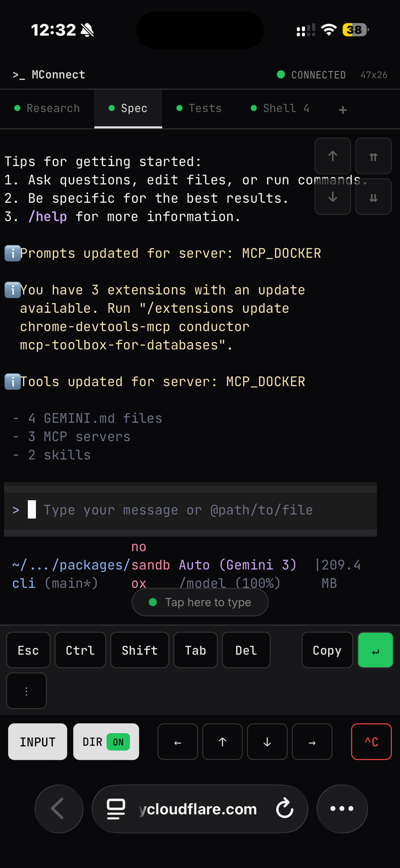This screenshot has width=400, height=868.
Task: Switch to Shell 4 tab
Action: click(280, 108)
